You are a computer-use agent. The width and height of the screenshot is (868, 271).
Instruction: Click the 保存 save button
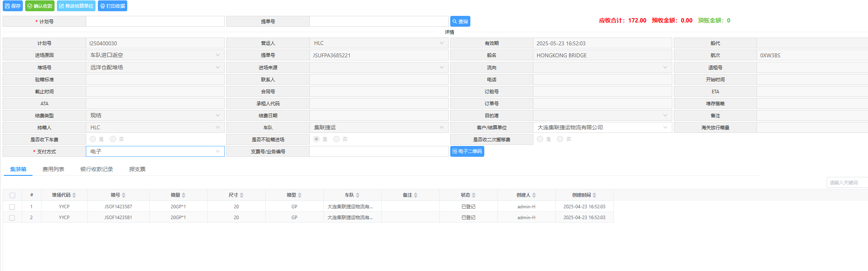click(13, 6)
